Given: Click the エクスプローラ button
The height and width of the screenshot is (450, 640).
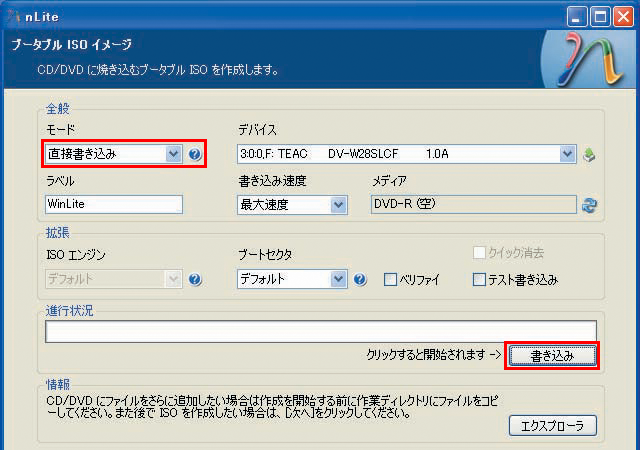Looking at the screenshot, I should (x=553, y=426).
